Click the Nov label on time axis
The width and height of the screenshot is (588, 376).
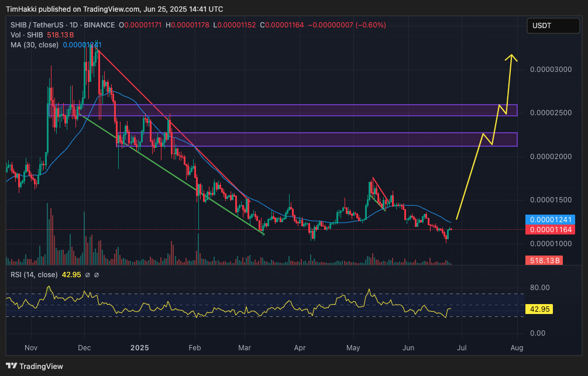click(31, 348)
